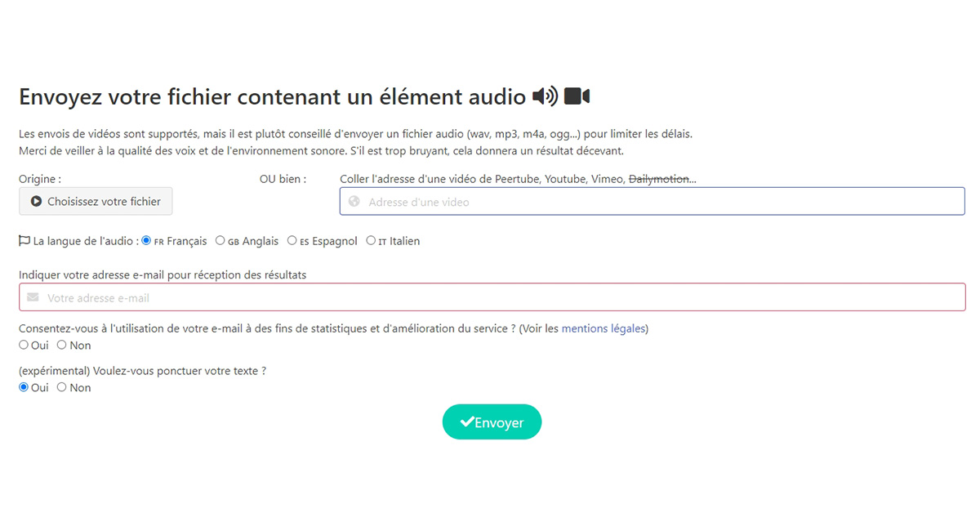This screenshot has width=980, height=513.
Task: Choose Non for e-mail statistics consent
Action: click(62, 345)
